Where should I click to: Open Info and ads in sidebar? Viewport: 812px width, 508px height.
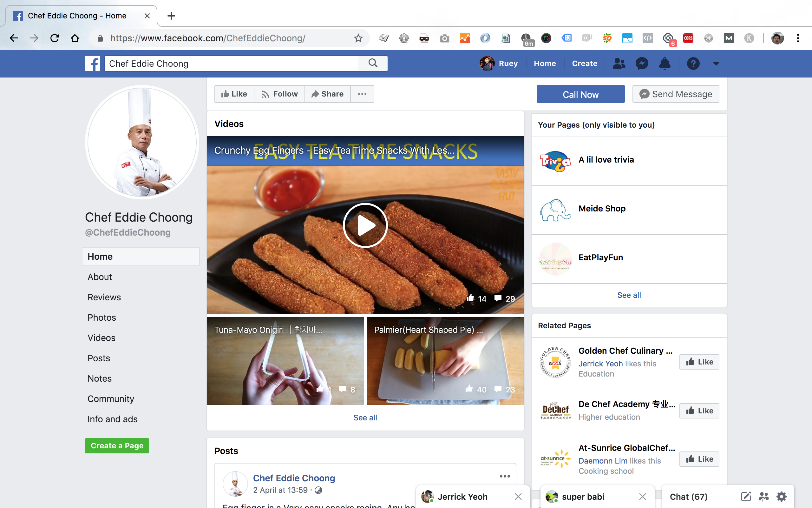pyautogui.click(x=112, y=419)
